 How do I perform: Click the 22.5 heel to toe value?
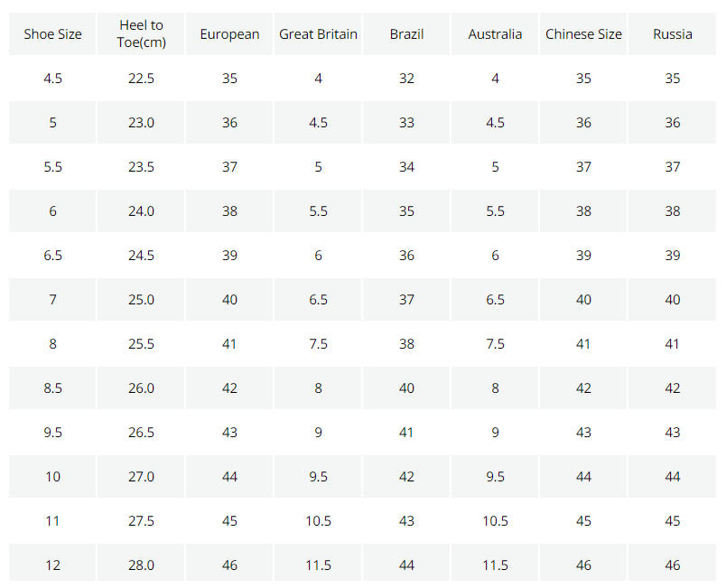click(141, 79)
